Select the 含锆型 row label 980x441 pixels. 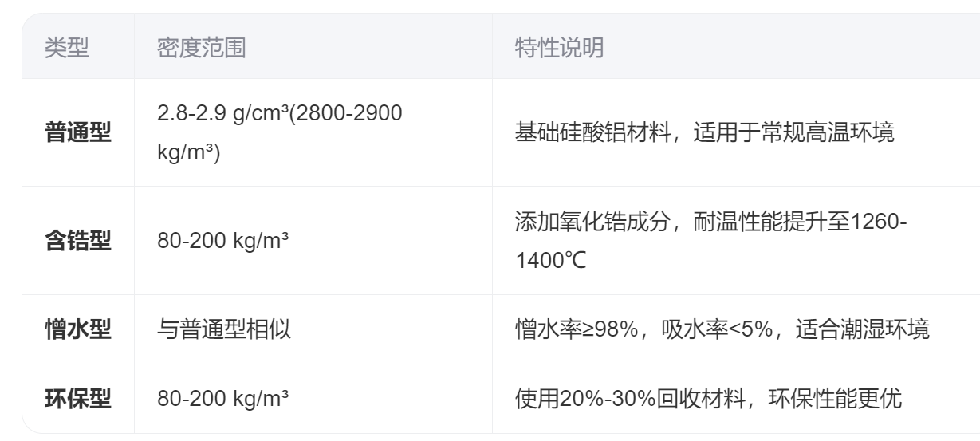tap(77, 241)
